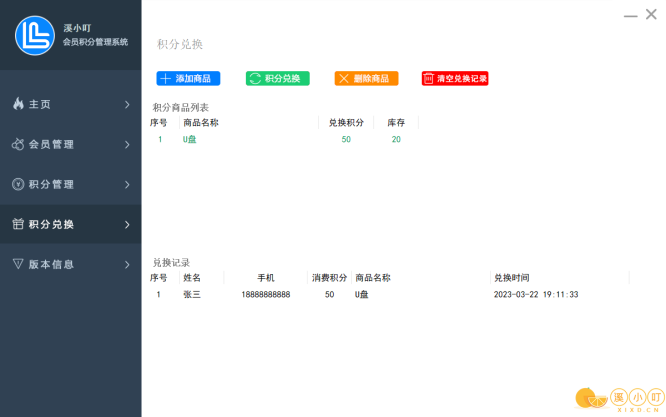666x417 pixels.
Task: Click the plus icon on 添加商品
Action: click(x=166, y=78)
